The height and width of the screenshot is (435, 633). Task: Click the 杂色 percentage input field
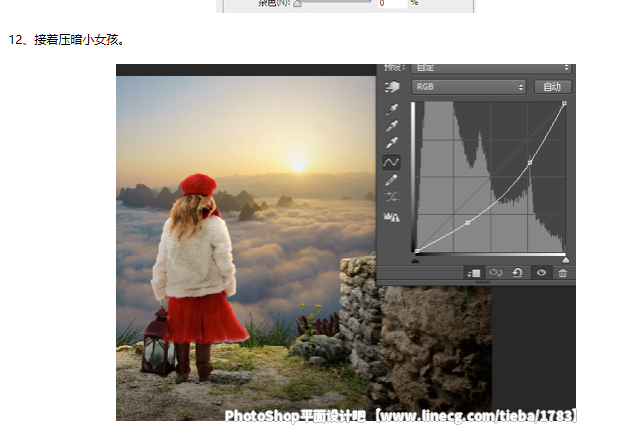pyautogui.click(x=392, y=4)
